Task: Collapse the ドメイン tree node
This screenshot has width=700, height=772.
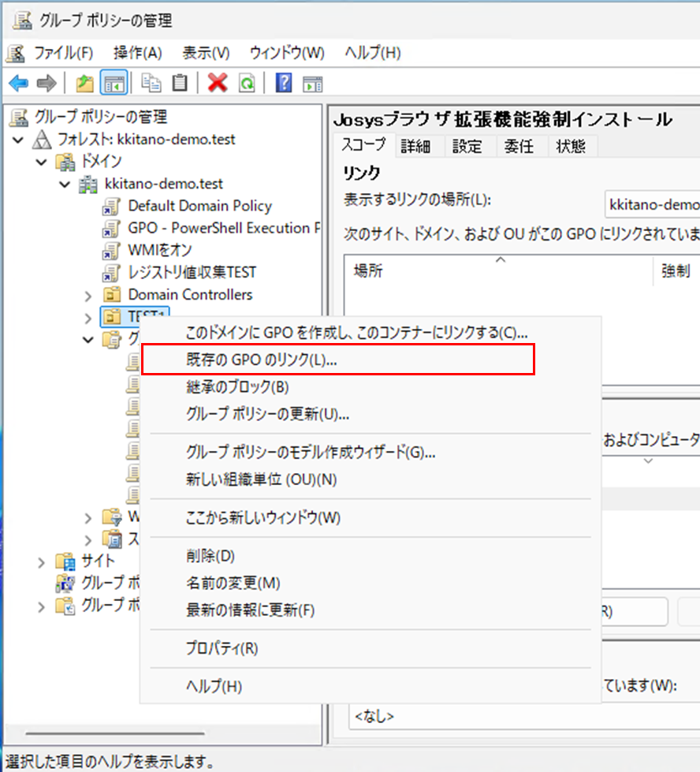Action: click(x=42, y=162)
